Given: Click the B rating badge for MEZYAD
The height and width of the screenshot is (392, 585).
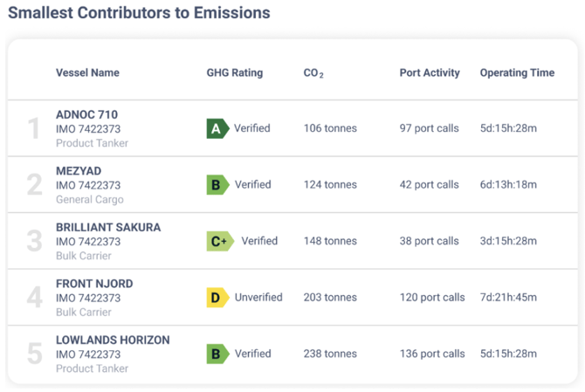Looking at the screenshot, I should [x=218, y=184].
